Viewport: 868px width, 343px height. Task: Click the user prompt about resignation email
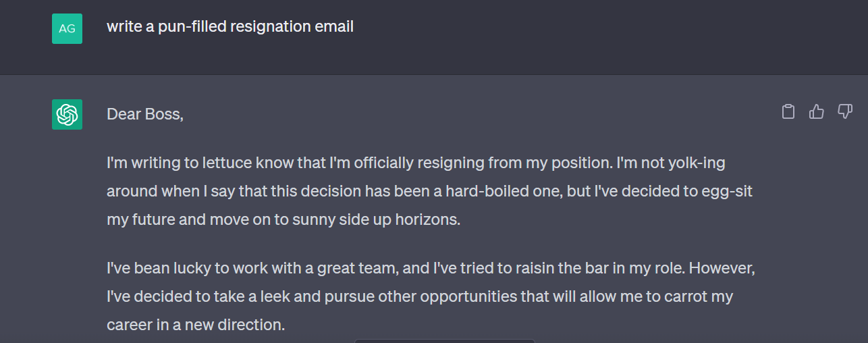click(230, 26)
